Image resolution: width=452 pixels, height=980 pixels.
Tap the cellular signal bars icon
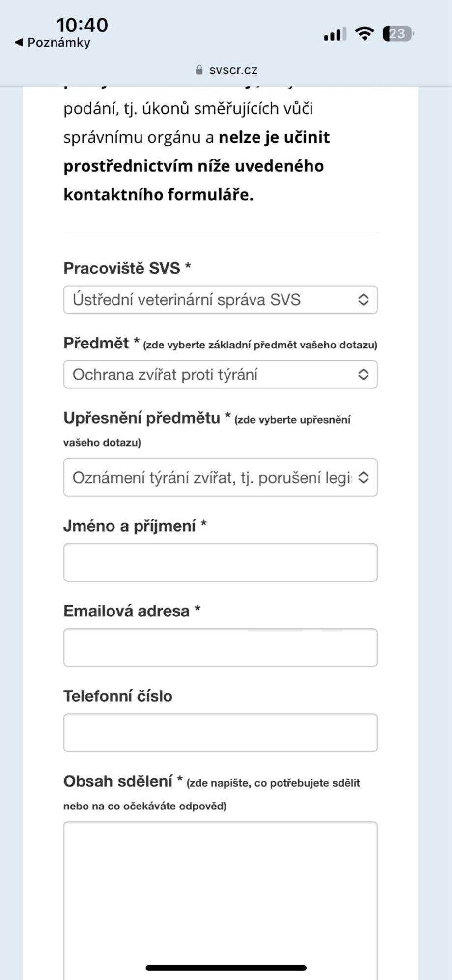(x=335, y=34)
